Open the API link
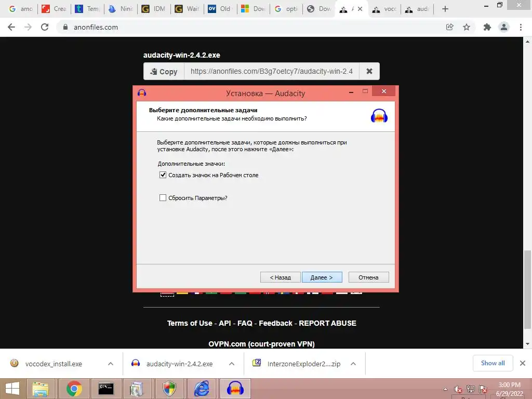Image resolution: width=532 pixels, height=399 pixels. [x=225, y=323]
